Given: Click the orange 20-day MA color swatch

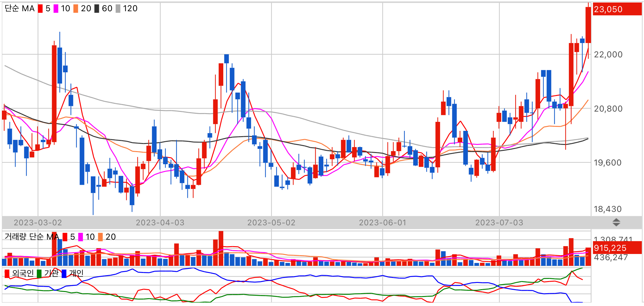Looking at the screenshot, I should [x=76, y=9].
